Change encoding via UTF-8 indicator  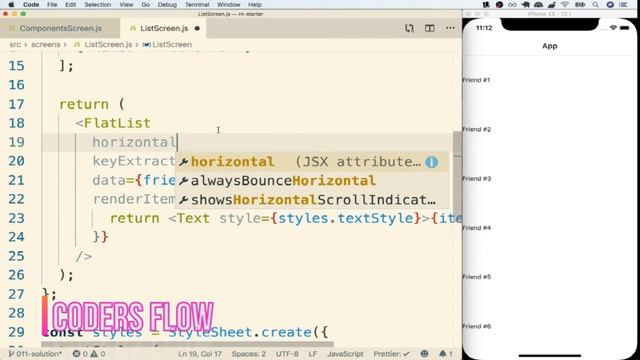tap(287, 353)
